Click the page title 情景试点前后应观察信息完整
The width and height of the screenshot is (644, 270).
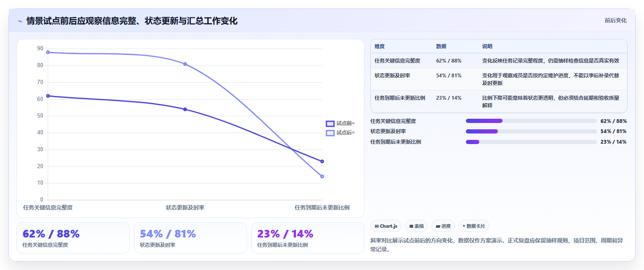tap(132, 21)
